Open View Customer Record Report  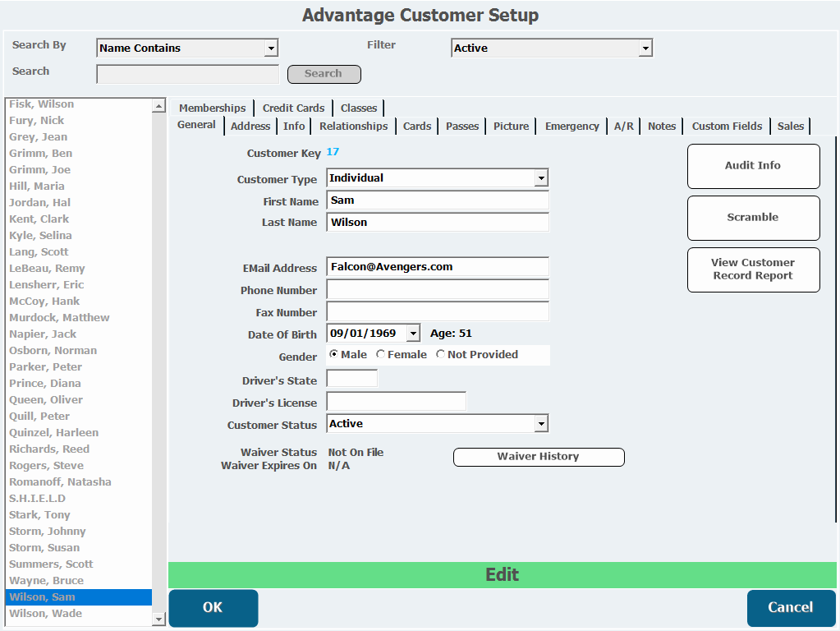pos(753,269)
